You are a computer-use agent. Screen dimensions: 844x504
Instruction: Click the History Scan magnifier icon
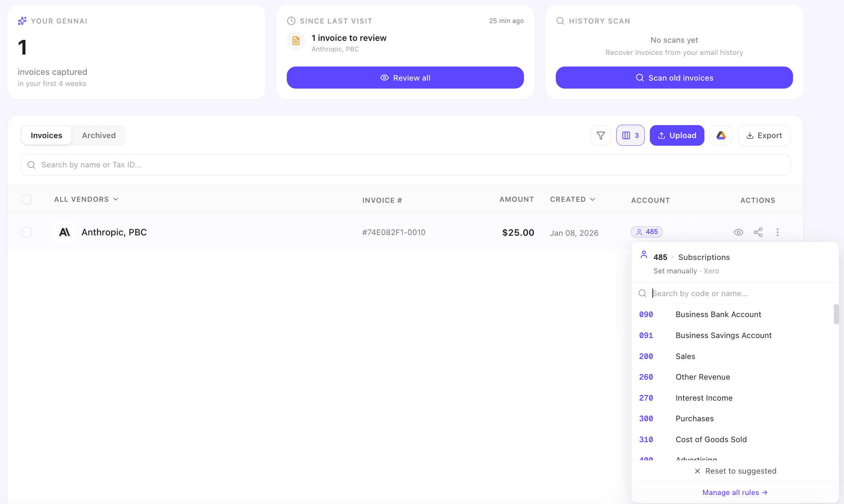pos(560,21)
